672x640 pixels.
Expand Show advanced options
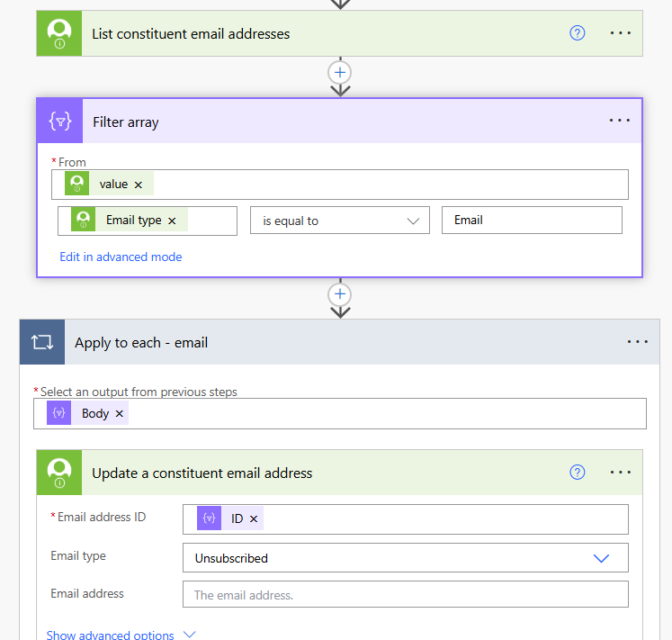121,635
